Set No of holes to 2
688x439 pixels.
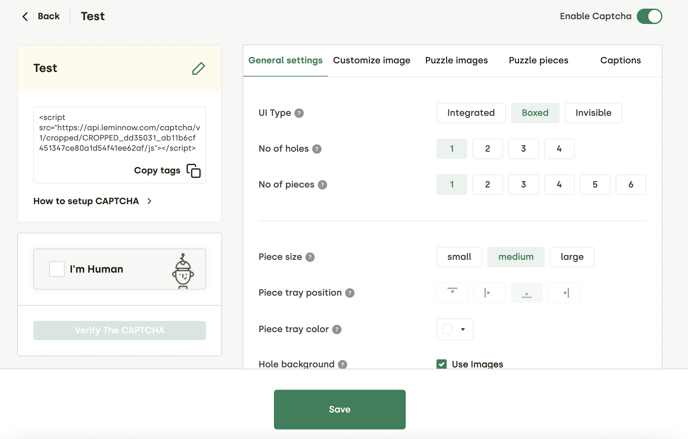point(487,149)
